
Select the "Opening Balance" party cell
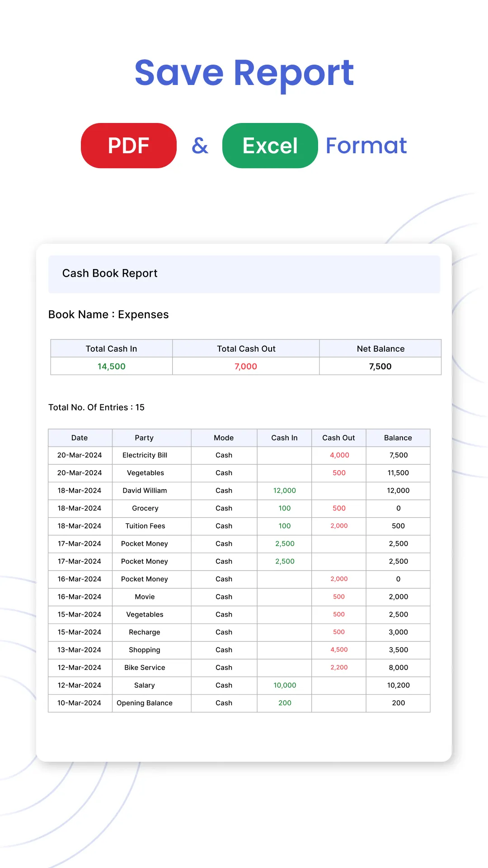click(152, 703)
